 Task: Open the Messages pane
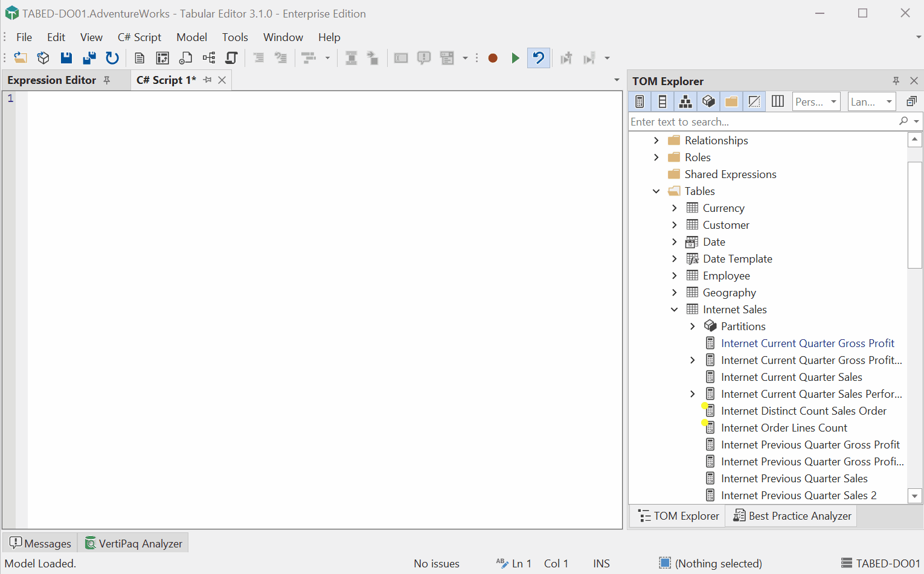39,543
